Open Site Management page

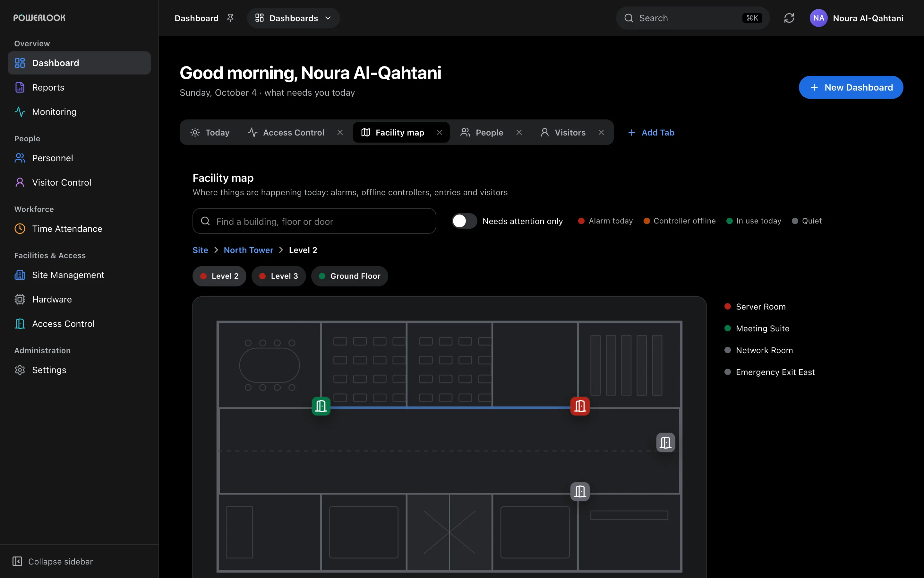(79, 275)
